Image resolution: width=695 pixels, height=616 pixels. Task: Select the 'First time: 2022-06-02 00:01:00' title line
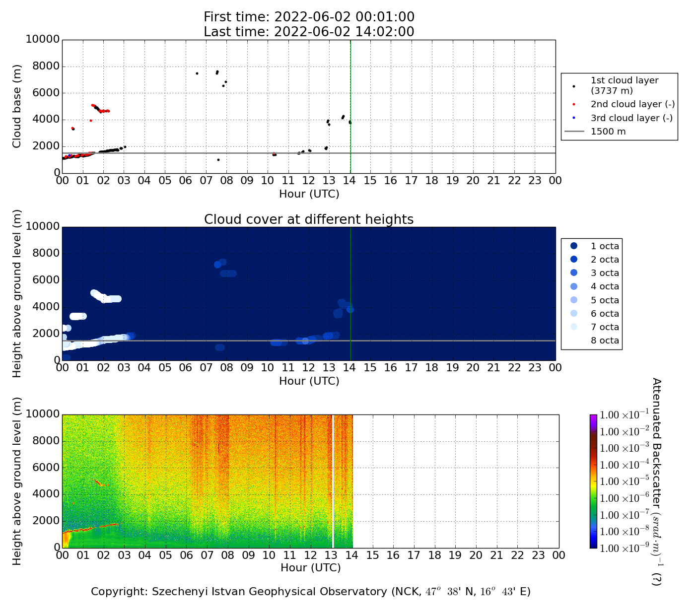pos(309,17)
